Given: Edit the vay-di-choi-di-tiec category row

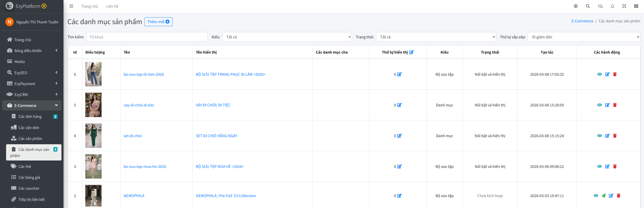Looking at the screenshot, I should pyautogui.click(x=607, y=105).
